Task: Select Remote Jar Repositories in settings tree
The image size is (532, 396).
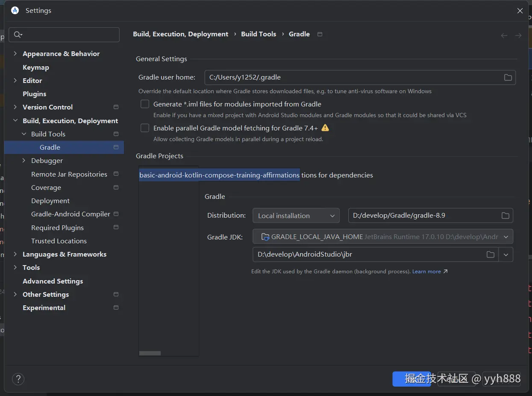Action: coord(69,174)
